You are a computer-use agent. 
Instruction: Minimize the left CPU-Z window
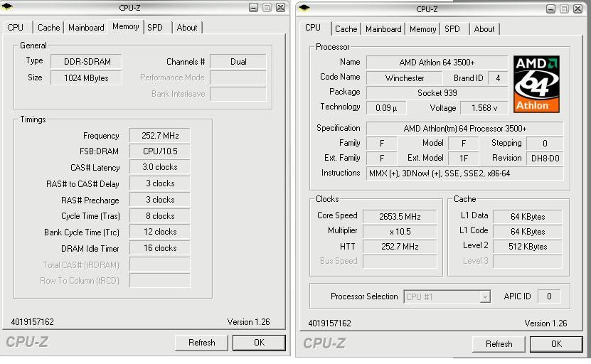pos(253,8)
